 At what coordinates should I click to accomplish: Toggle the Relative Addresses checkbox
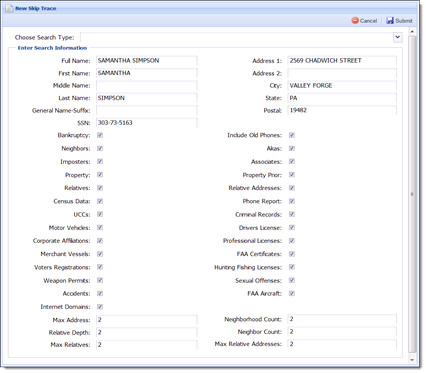click(292, 188)
